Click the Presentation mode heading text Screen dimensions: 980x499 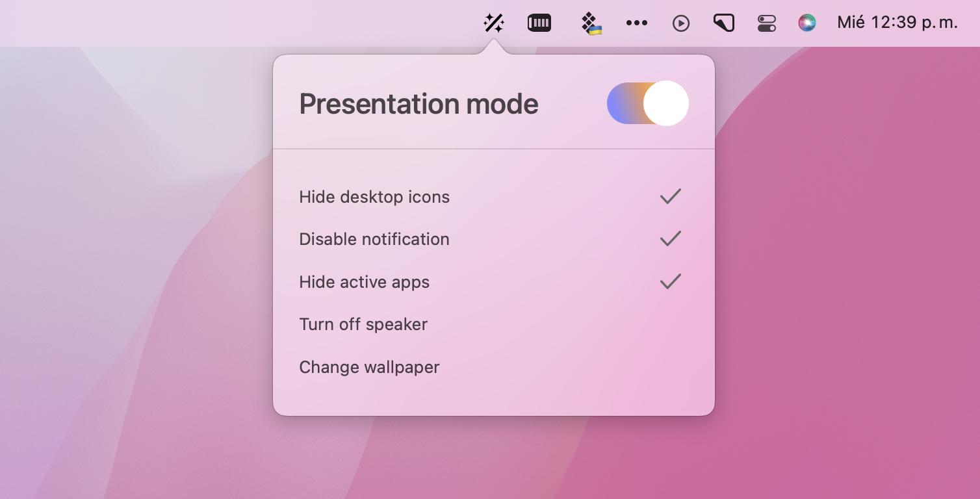(419, 104)
